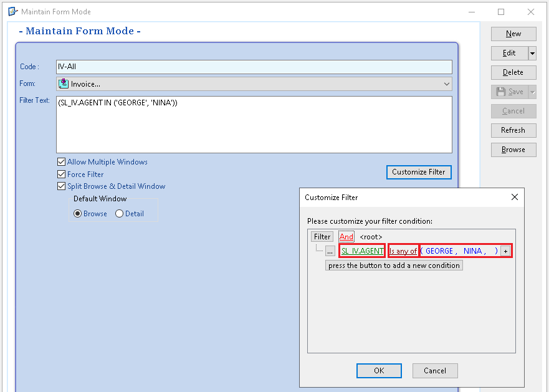This screenshot has width=549, height=392.
Task: Click the Code input field
Action: [253, 67]
